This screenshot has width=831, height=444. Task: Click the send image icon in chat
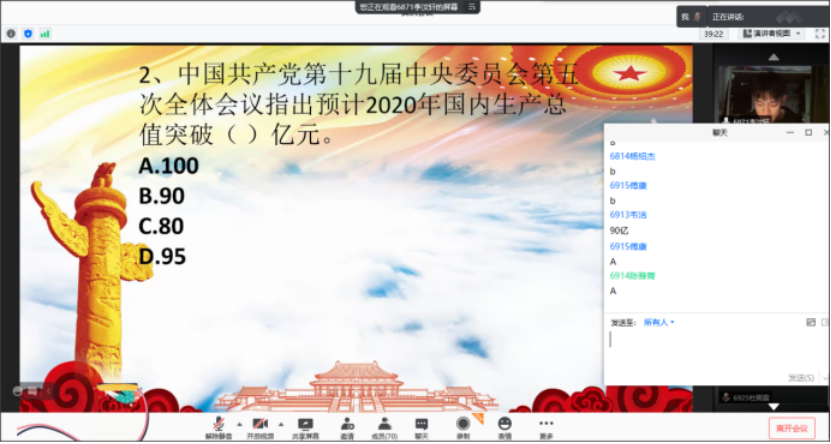point(811,322)
